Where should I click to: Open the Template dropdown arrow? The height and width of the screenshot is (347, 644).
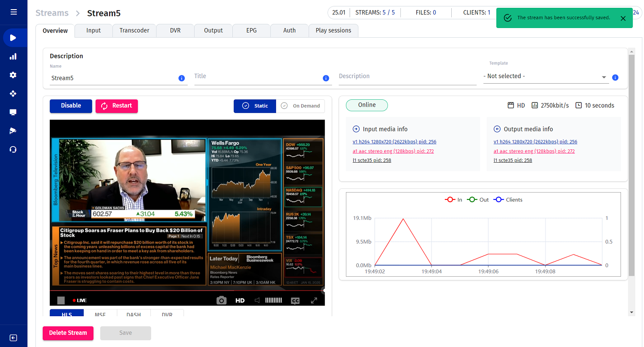pyautogui.click(x=604, y=78)
